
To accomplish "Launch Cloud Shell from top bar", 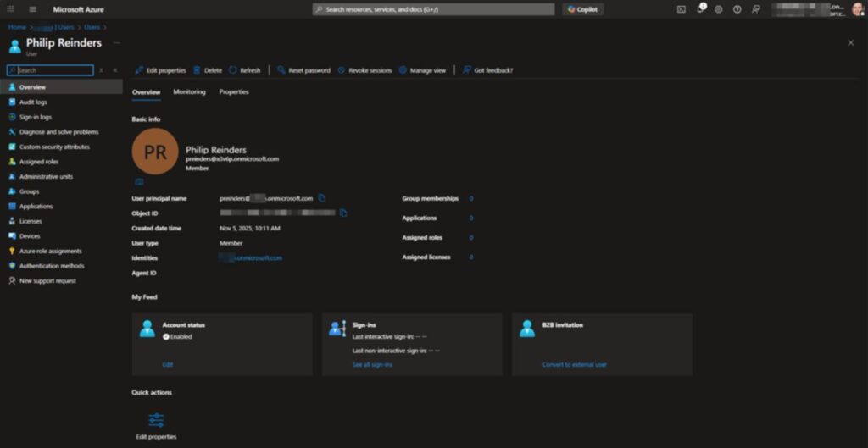I will tap(682, 9).
